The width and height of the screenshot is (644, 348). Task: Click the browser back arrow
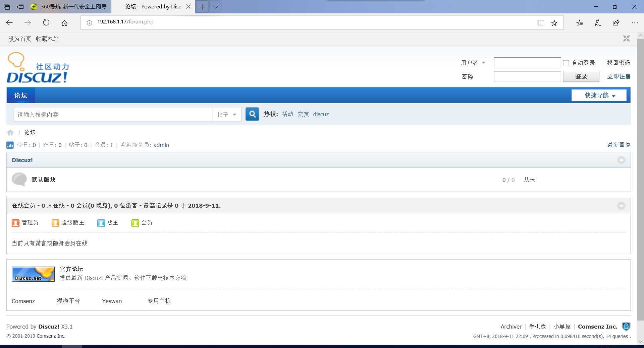(x=9, y=23)
